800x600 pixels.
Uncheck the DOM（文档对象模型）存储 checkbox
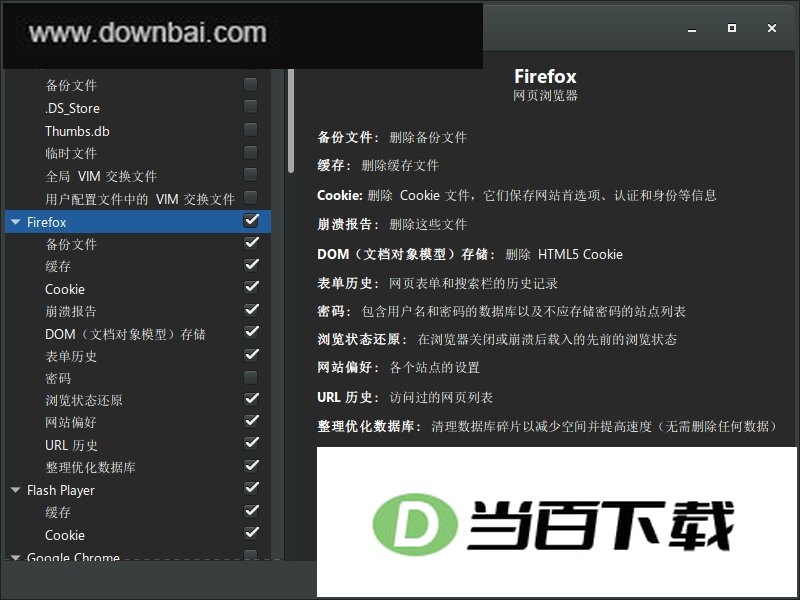pos(251,332)
